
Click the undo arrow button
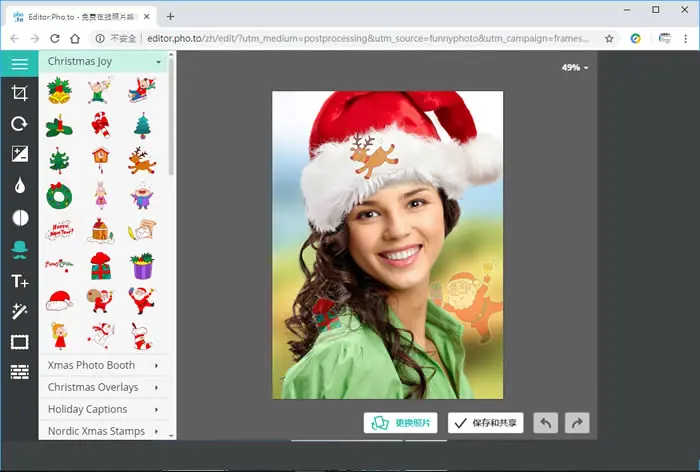[546, 423]
